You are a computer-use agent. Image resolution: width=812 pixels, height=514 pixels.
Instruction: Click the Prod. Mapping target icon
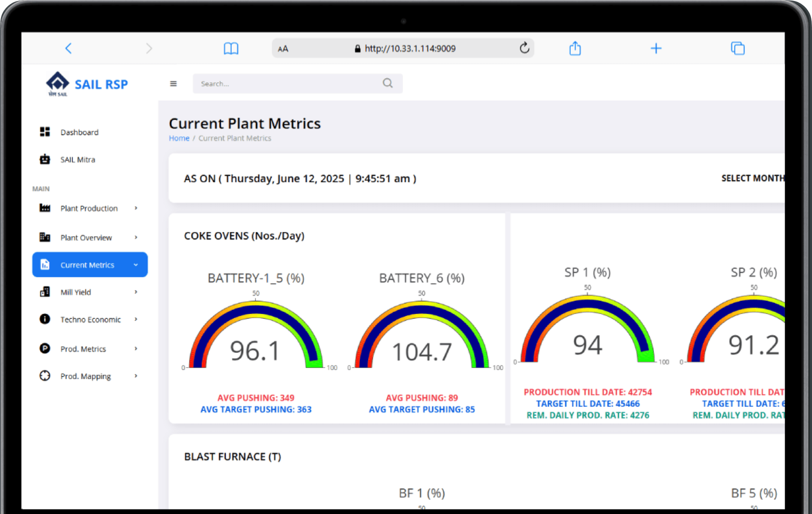point(44,376)
